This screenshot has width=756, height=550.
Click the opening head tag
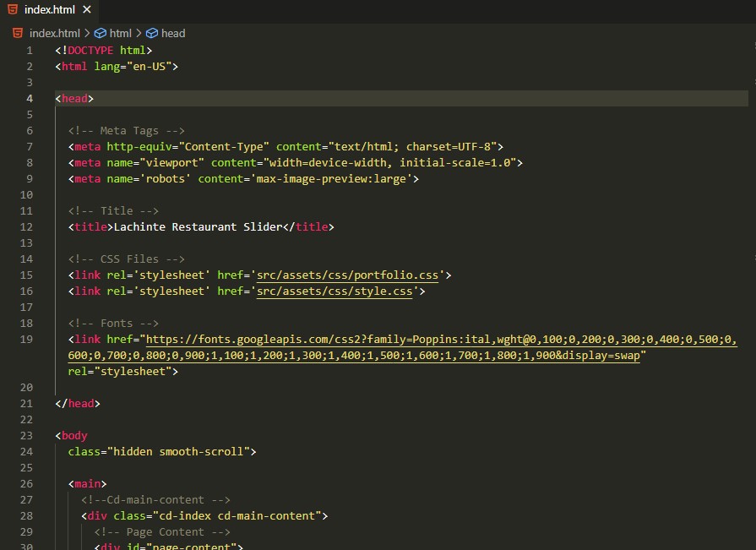pyautogui.click(x=74, y=98)
